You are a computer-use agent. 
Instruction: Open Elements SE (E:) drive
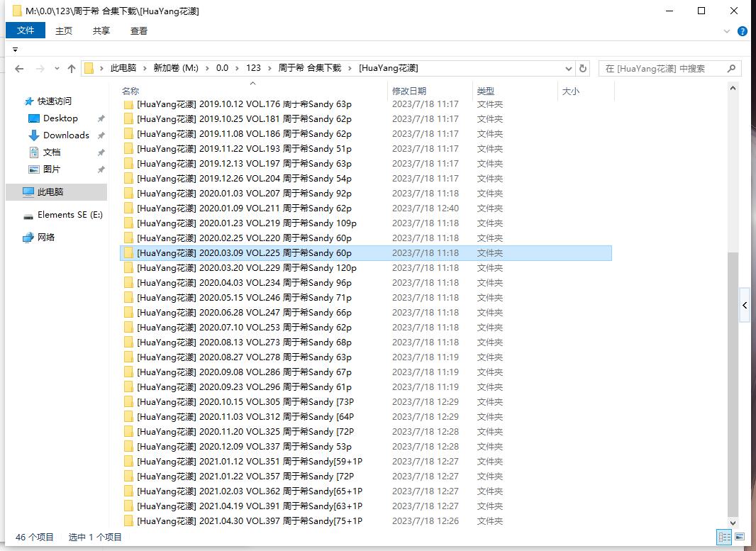70,215
